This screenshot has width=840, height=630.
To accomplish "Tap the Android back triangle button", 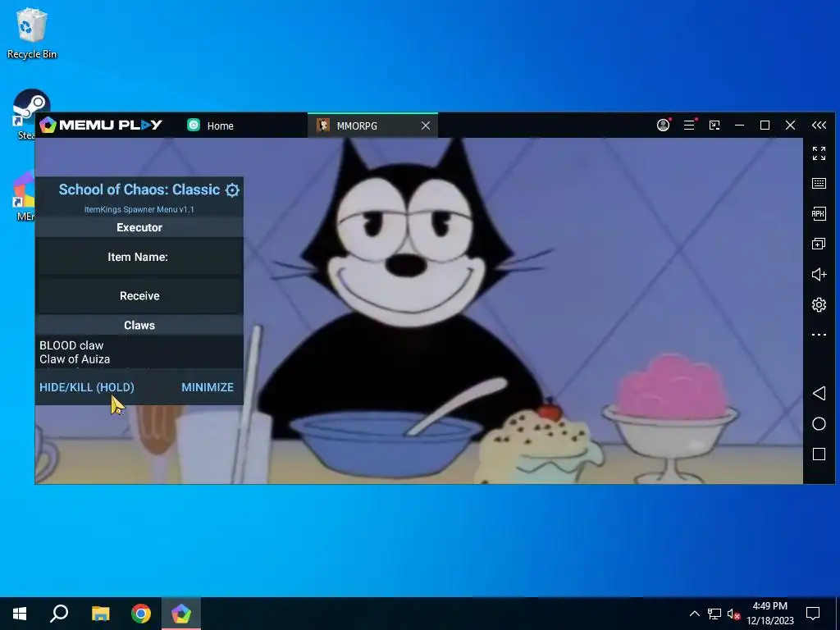I will point(819,393).
